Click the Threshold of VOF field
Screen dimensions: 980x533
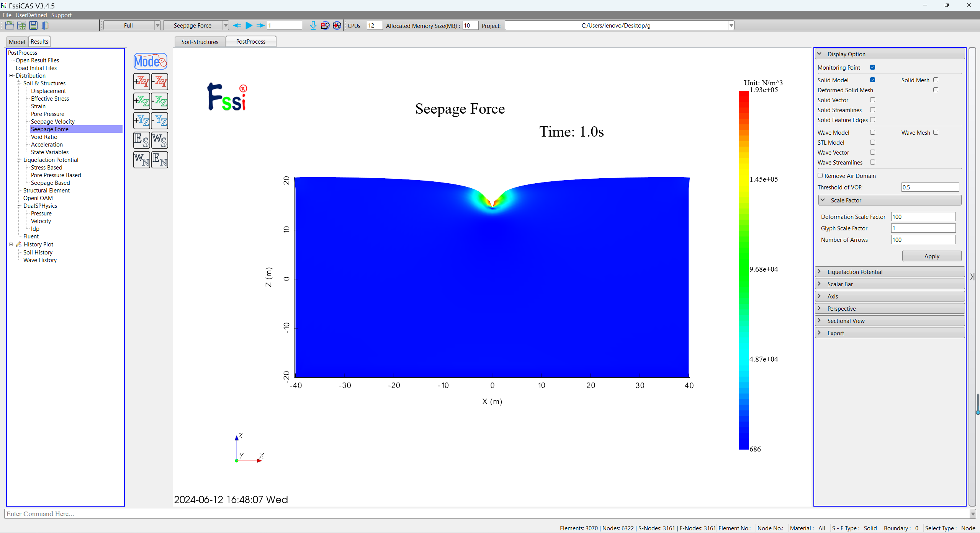point(930,187)
